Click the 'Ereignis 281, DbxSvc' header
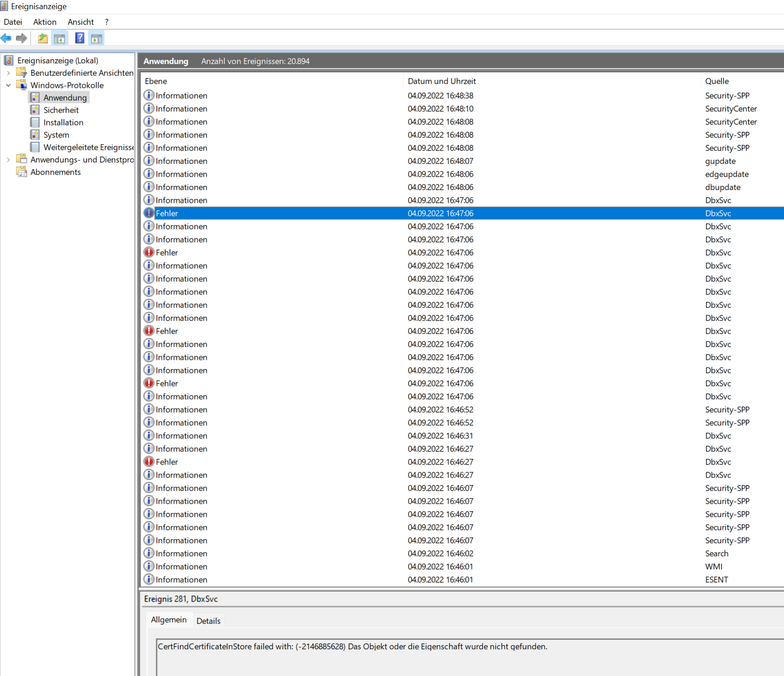Screen dimensions: 784x676 pos(181,599)
